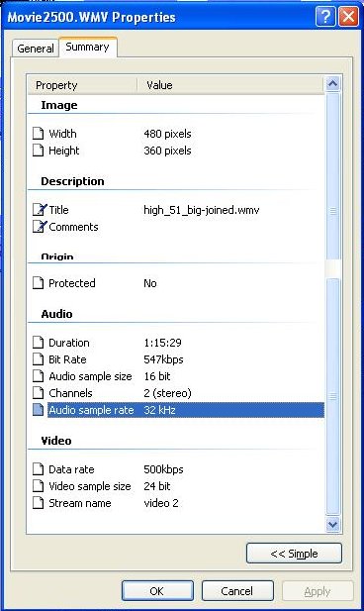Click the icon beside Video sample size
Viewport: 364px width, 611px height.
[38, 485]
